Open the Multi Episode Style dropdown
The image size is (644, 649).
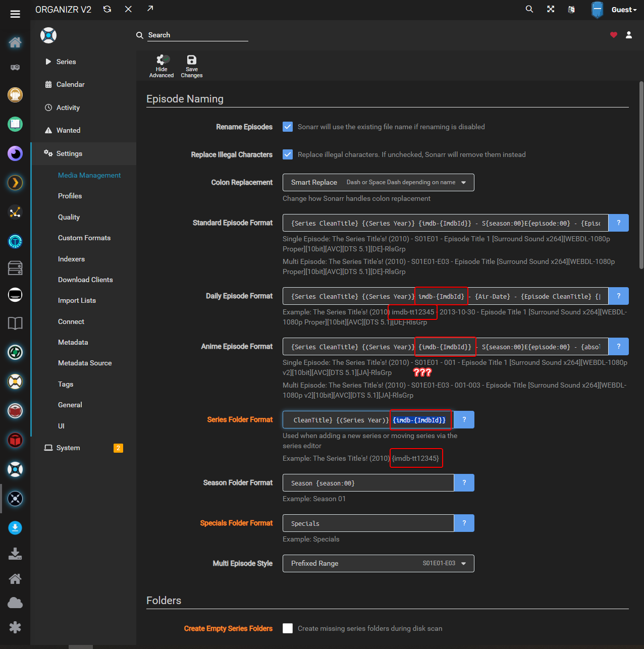click(379, 563)
